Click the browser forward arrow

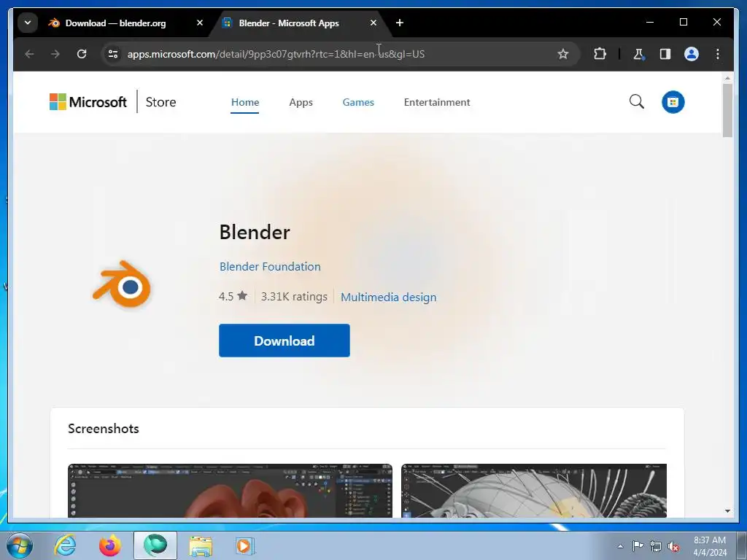click(x=55, y=54)
